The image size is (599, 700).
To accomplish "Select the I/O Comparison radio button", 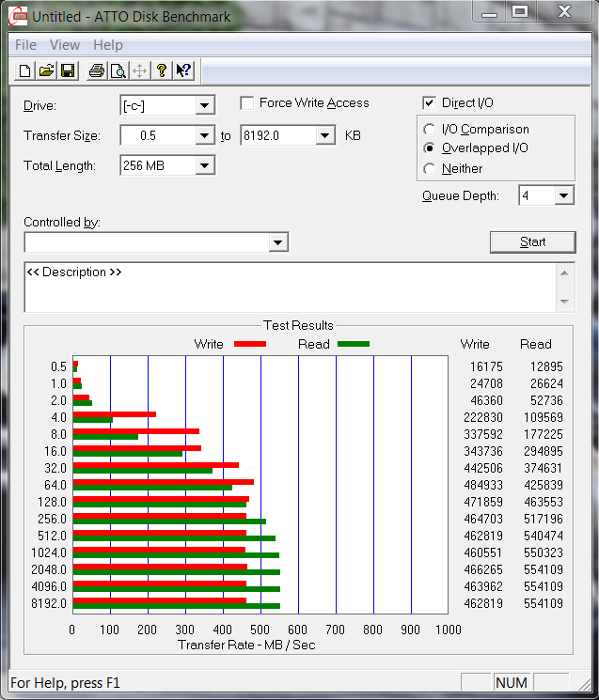I will 430,130.
